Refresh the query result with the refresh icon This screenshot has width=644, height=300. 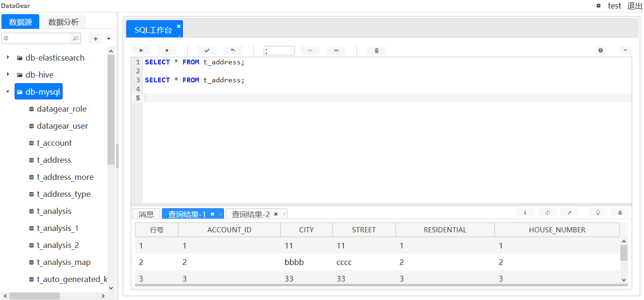pos(547,212)
